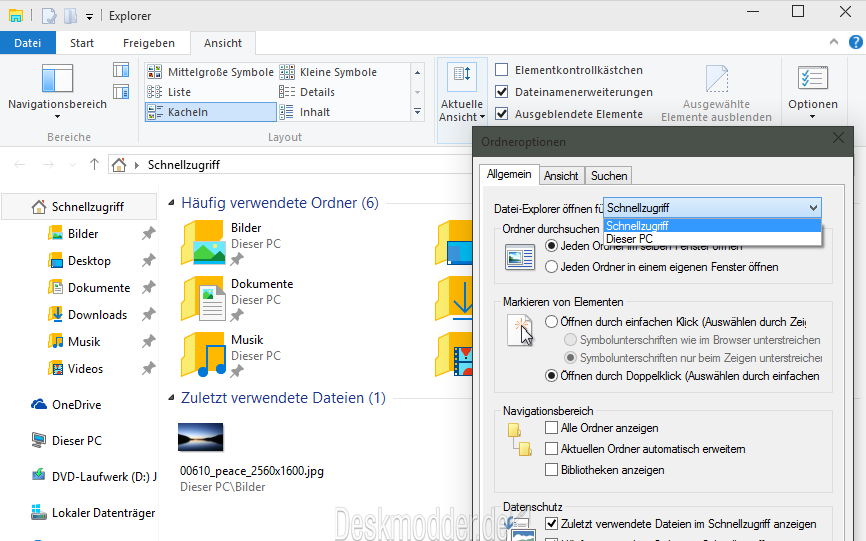Click the Schnellzugriff address bar path
Image resolution: width=866 pixels, height=541 pixels.
[183, 165]
